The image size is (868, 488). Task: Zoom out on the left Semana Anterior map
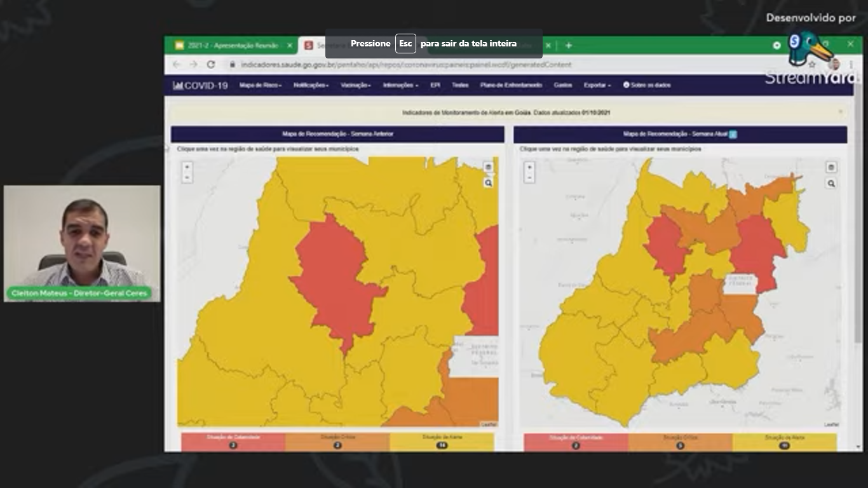(187, 178)
